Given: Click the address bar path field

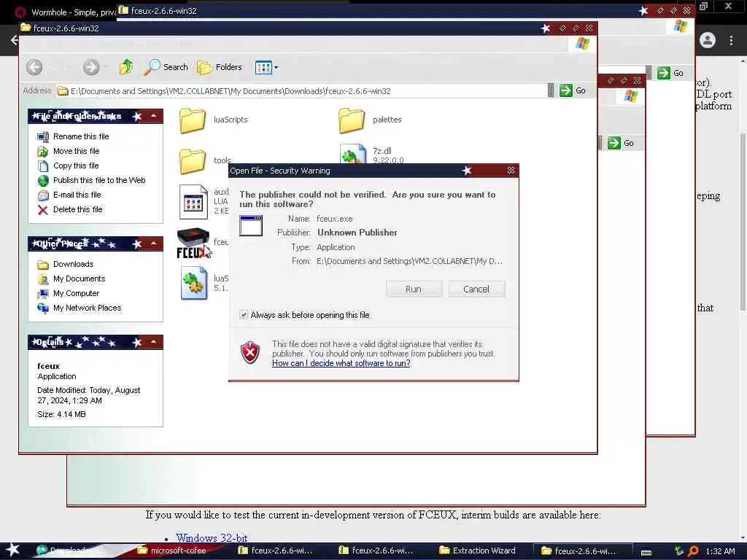Looking at the screenshot, I should (301, 91).
